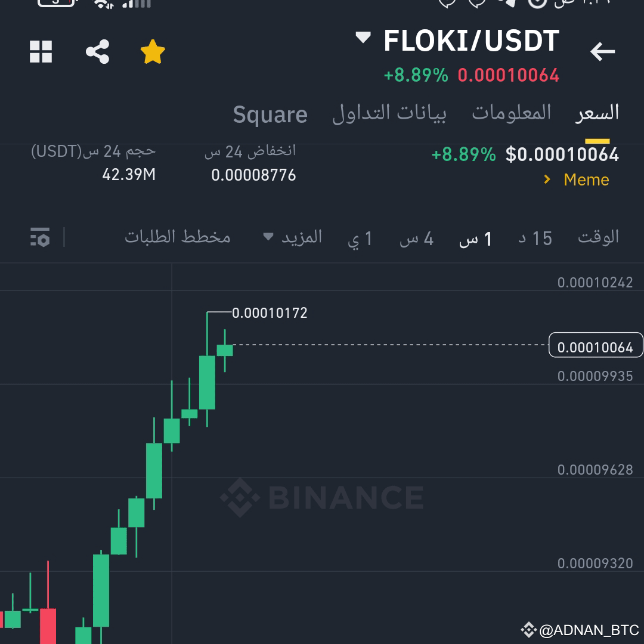The height and width of the screenshot is (644, 644).
Task: Open مخطط الطلبات order book view
Action: [x=177, y=237]
